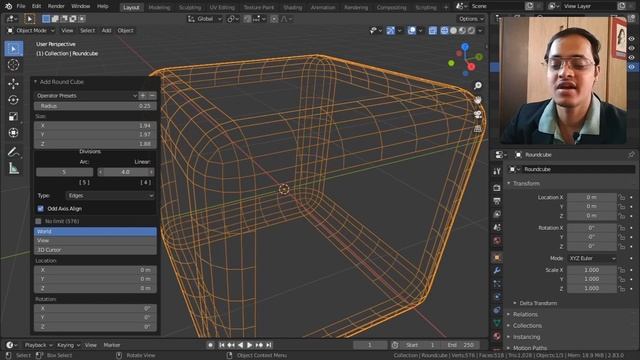640x360 pixels.
Task: Open the File menu
Action: point(21,6)
